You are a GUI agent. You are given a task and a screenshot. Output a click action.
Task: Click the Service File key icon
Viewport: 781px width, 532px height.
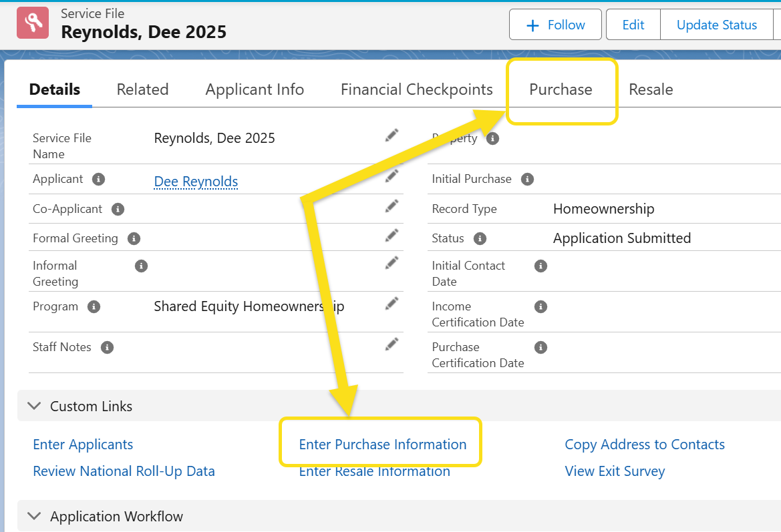[x=33, y=23]
